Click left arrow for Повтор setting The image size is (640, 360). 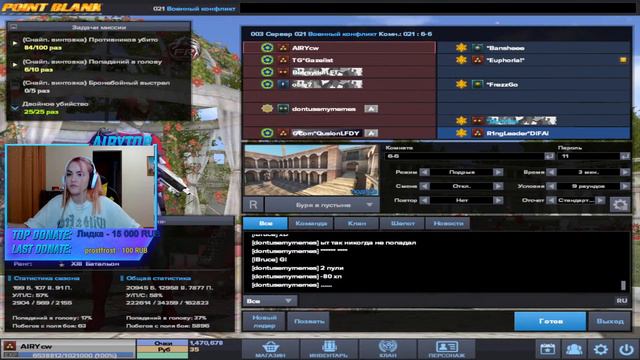pos(424,200)
